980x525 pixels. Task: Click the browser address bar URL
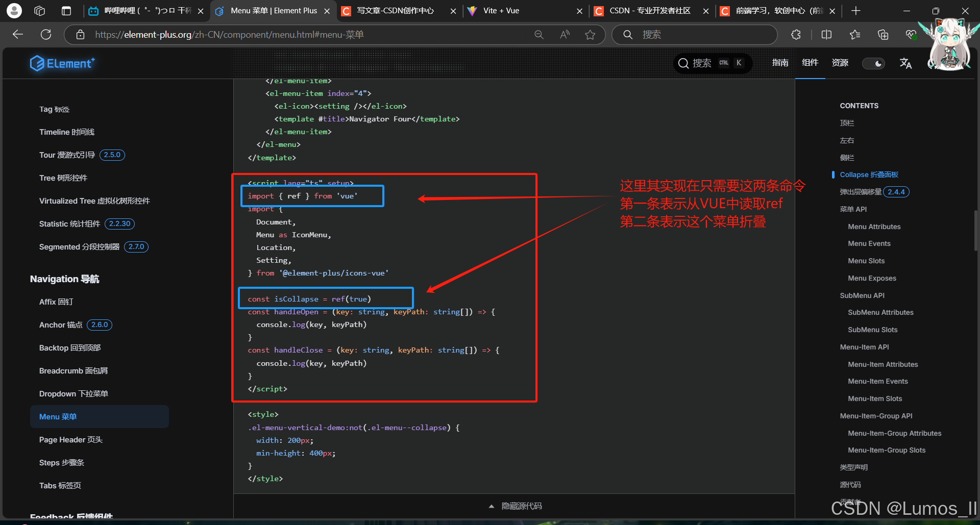(x=229, y=35)
